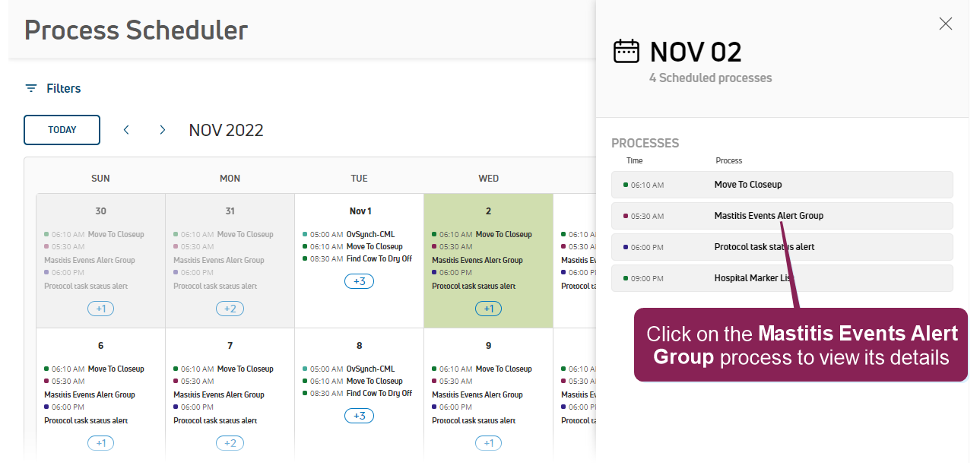Expand +3 more on Tuesday 8
Screen dimensions: 980x472
coord(359,416)
